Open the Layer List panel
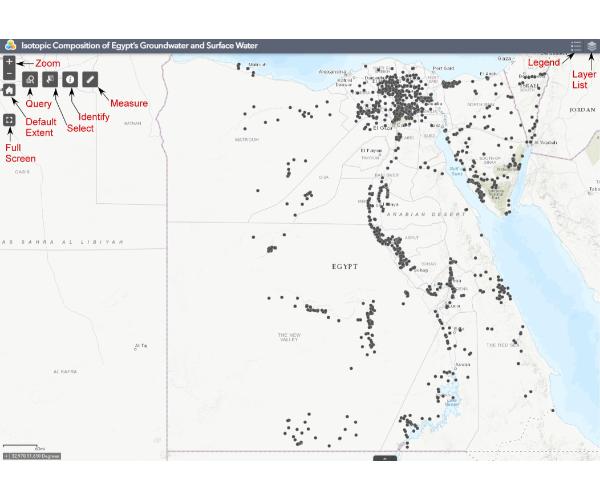Image resolution: width=600 pixels, height=500 pixels. [592, 46]
